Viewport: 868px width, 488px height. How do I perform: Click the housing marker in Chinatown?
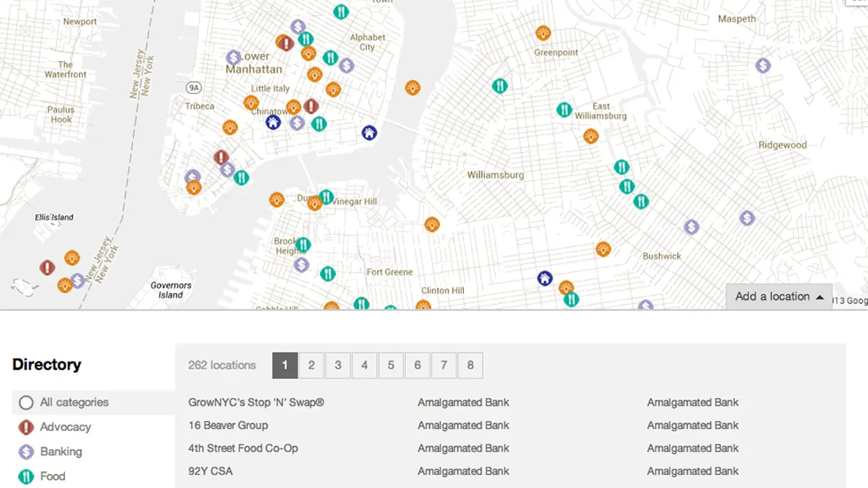(273, 122)
